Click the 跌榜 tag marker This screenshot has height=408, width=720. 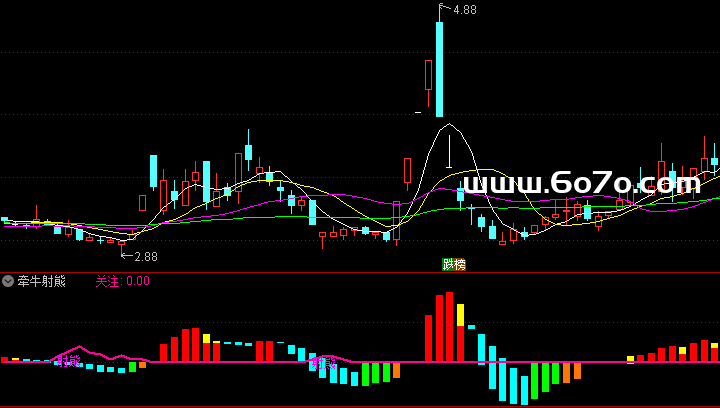[454, 265]
